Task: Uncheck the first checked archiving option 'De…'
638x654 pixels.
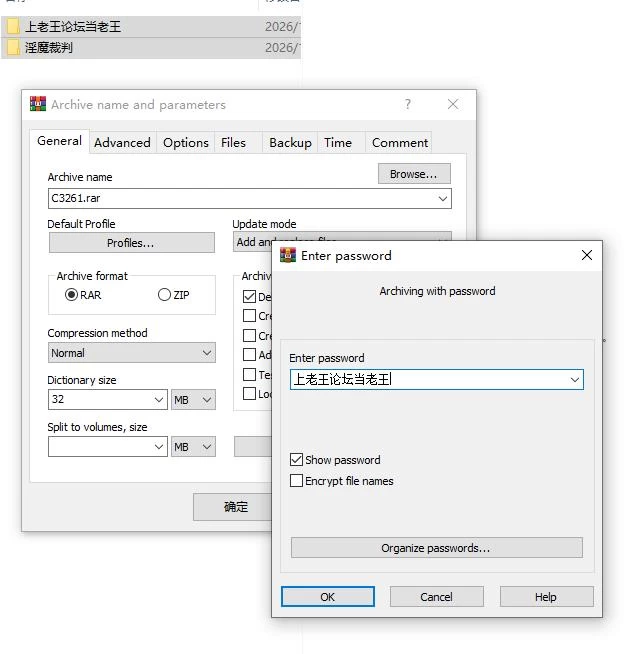Action: click(249, 297)
